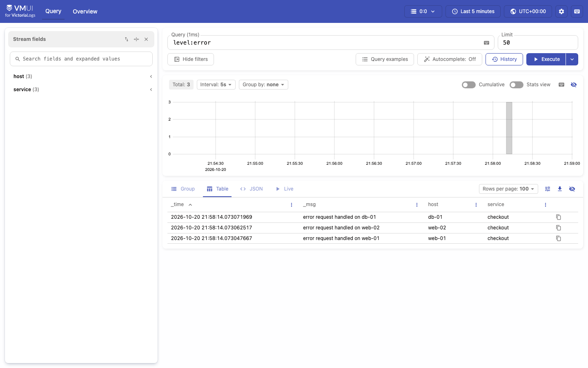The height and width of the screenshot is (368, 588).
Task: Open Rows per page 100 dropdown
Action: (508, 189)
